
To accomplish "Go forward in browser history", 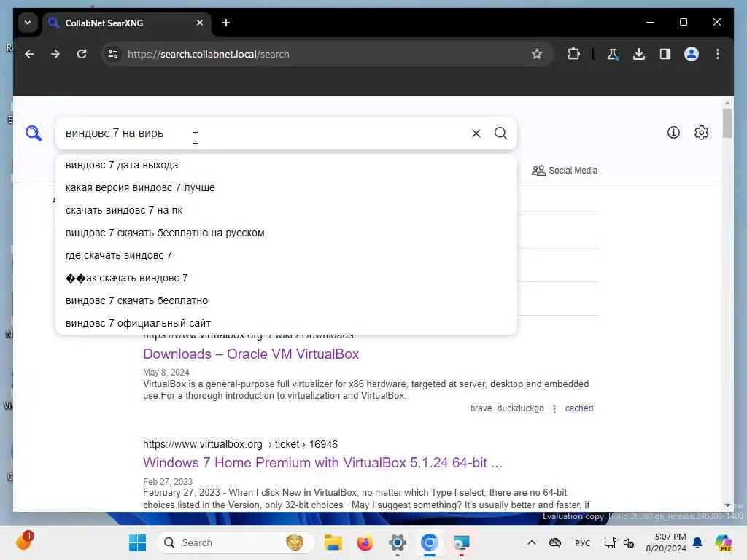I will coord(55,54).
